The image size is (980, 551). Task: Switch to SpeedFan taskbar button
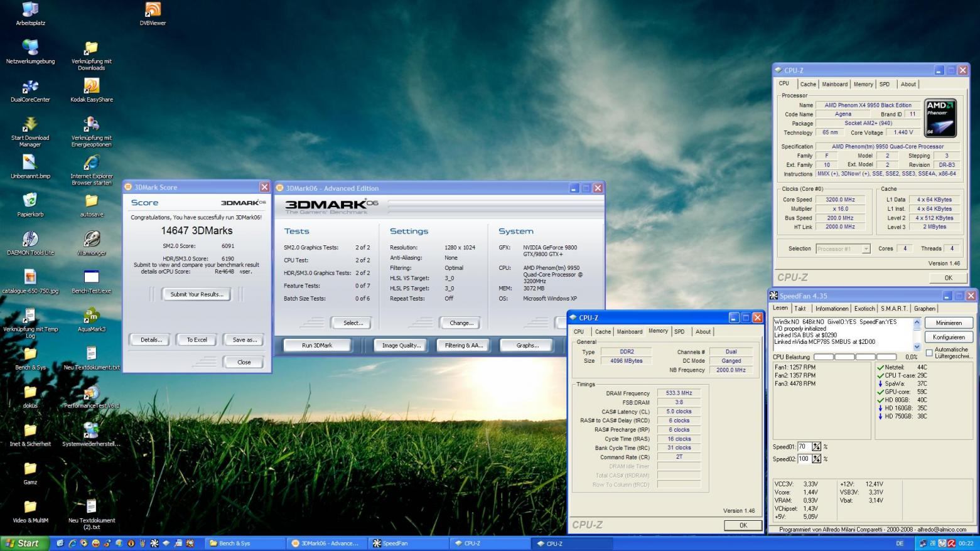[409, 543]
